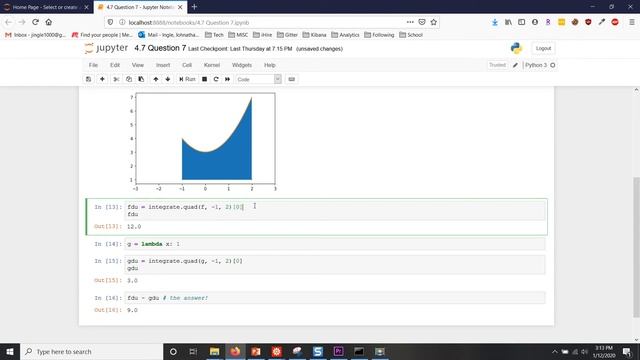Select the output value 9.0
The width and height of the screenshot is (640, 360).
pyautogui.click(x=132, y=310)
